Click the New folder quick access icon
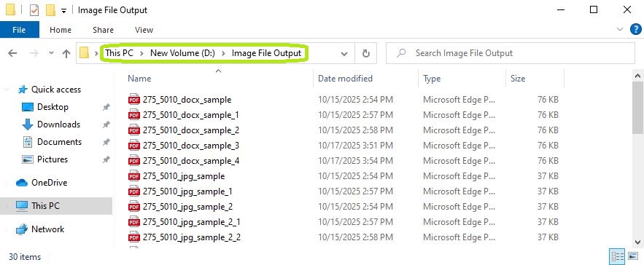 pyautogui.click(x=51, y=10)
